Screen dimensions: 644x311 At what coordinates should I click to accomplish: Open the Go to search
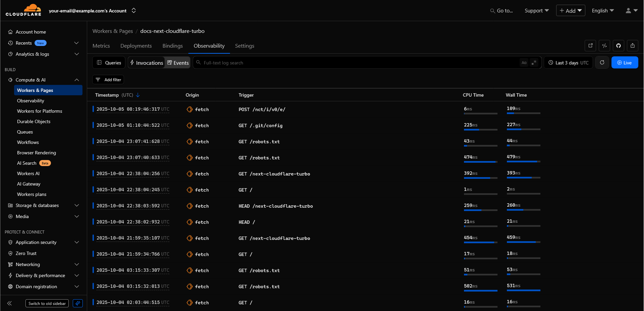502,11
